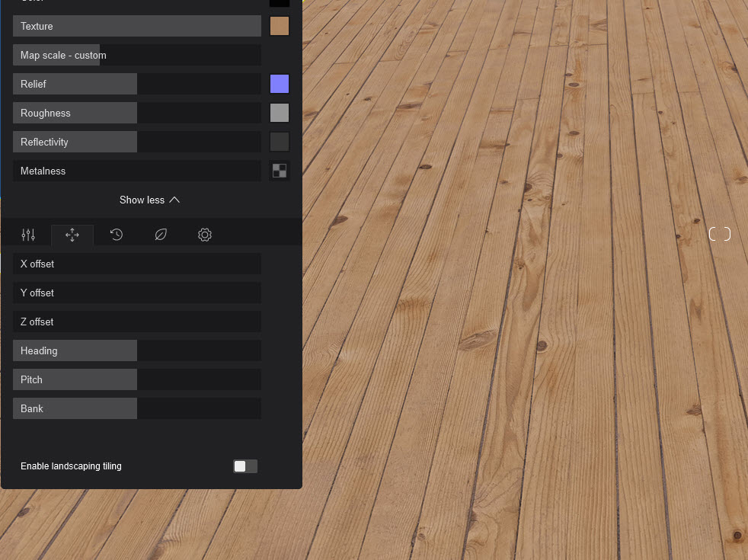748x560 pixels.
Task: Click the Texture map color swatch
Action: (x=280, y=26)
